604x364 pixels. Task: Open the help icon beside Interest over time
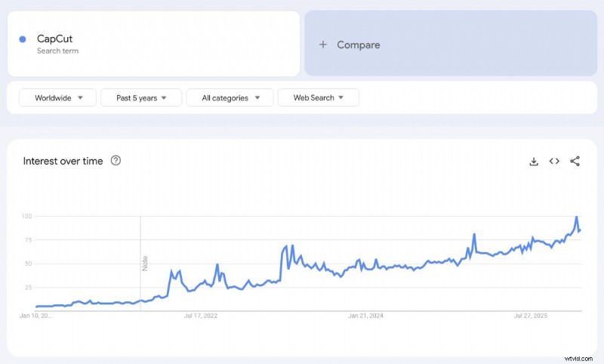pyautogui.click(x=116, y=161)
